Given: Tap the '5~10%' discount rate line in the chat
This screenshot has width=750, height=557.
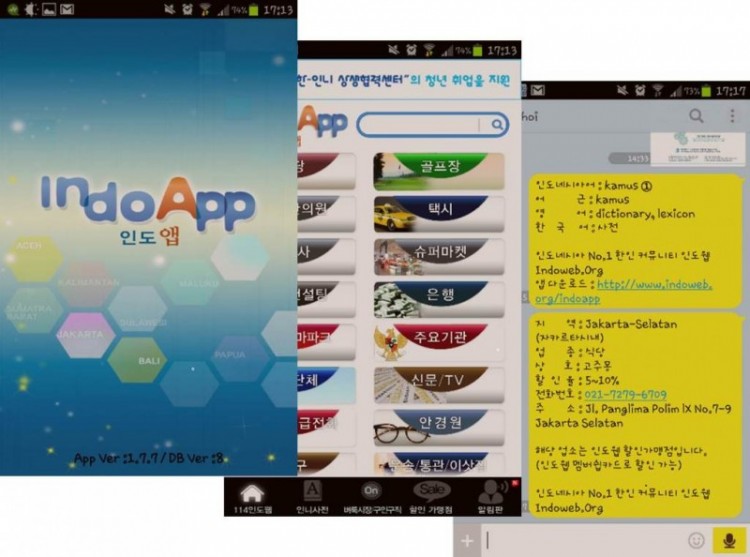Looking at the screenshot, I should pyautogui.click(x=577, y=381).
